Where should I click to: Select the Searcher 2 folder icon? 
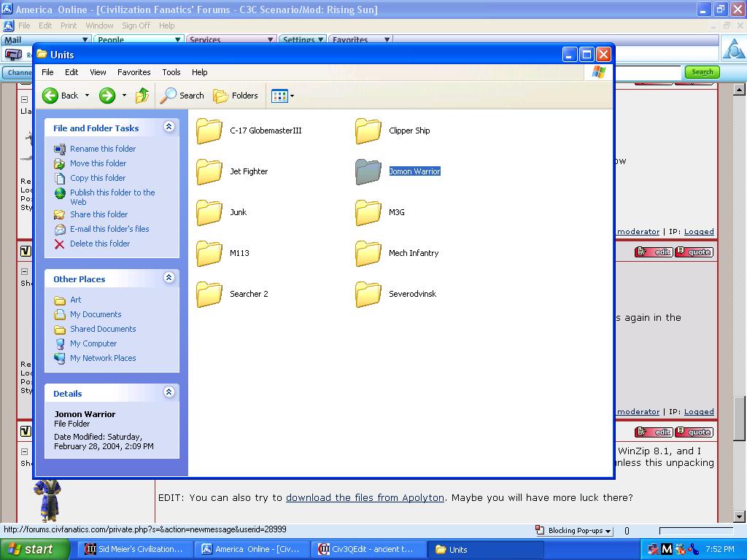pos(209,295)
